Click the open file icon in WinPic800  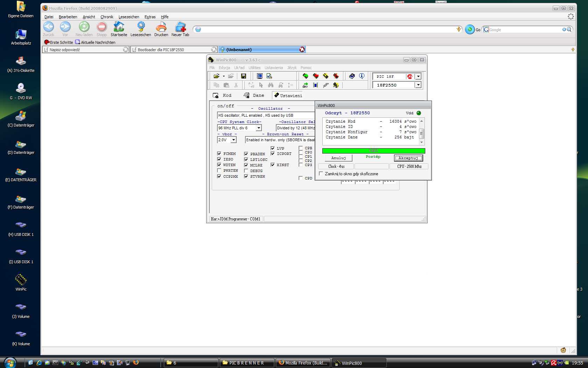click(x=216, y=76)
